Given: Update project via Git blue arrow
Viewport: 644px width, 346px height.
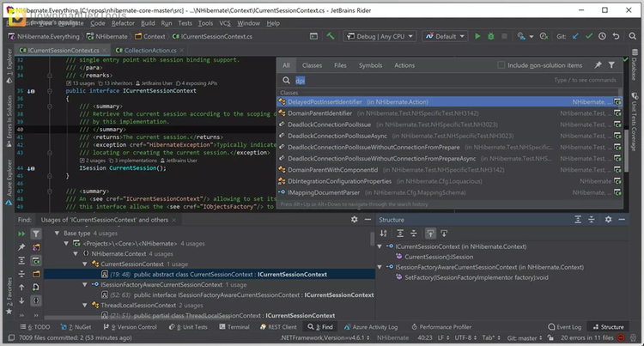Looking at the screenshot, I should coord(575,36).
